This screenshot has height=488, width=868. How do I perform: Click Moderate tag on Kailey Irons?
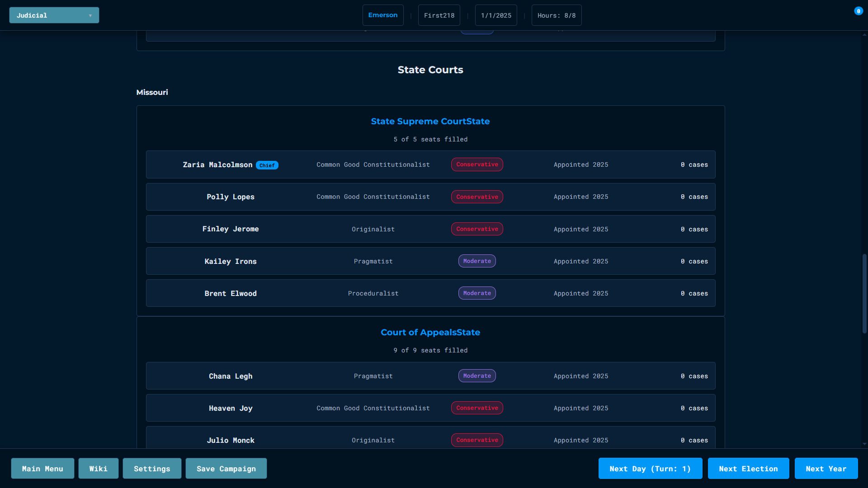tap(476, 261)
